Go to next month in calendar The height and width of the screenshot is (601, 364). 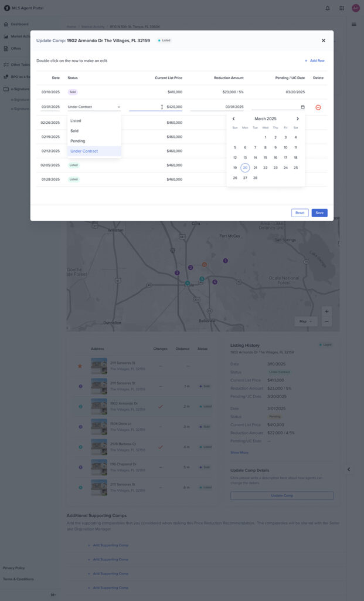(298, 119)
